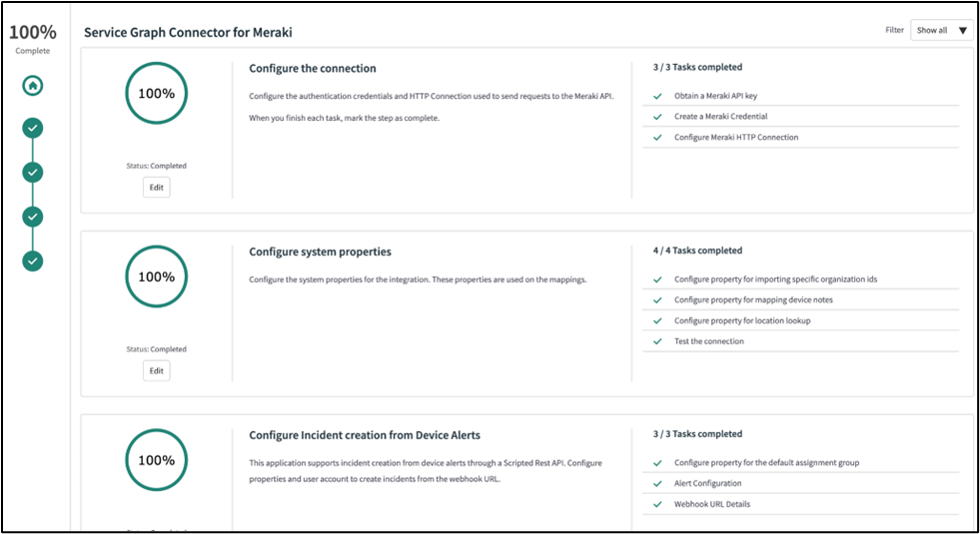This screenshot has width=980, height=534.
Task: Click checkmark beside Test the connection
Action: 657,341
